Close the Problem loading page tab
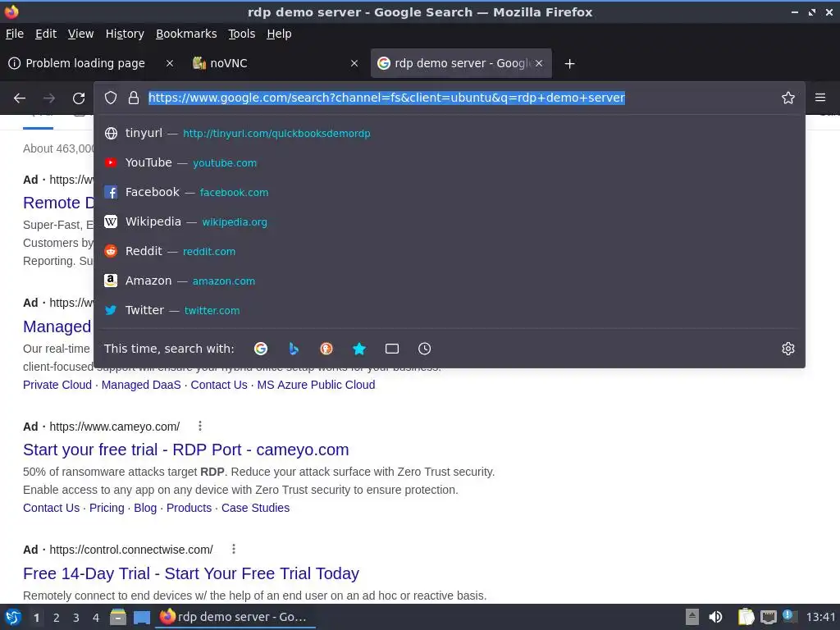This screenshot has width=840, height=630. pyautogui.click(x=169, y=63)
